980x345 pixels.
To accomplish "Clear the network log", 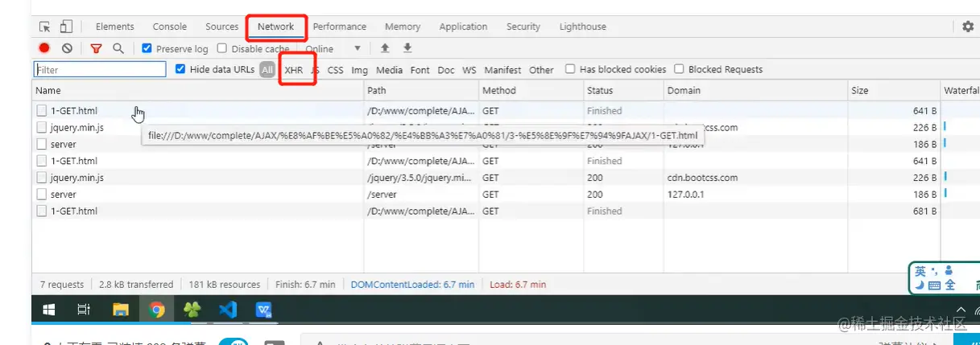I will [x=67, y=48].
